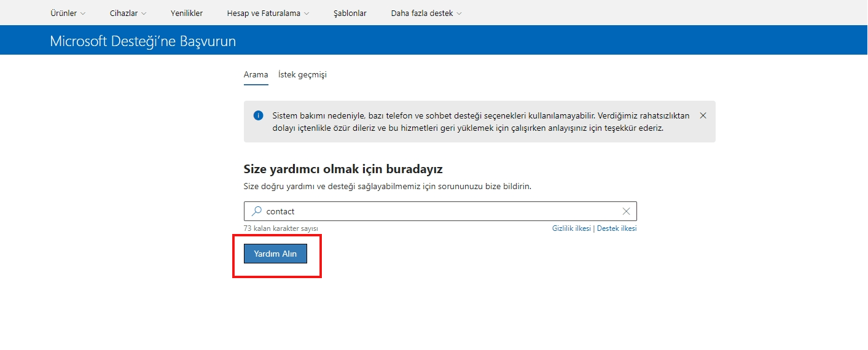This screenshot has width=868, height=350.
Task: Open the Ürünler dropdown menu
Action: point(68,13)
